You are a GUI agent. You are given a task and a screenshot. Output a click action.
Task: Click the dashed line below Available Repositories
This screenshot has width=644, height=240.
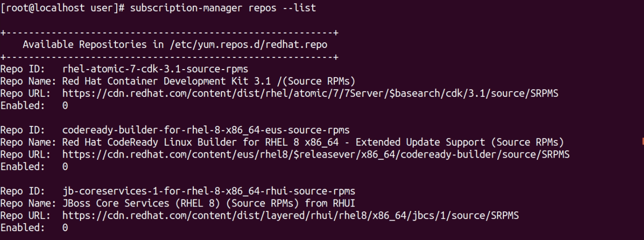170,57
